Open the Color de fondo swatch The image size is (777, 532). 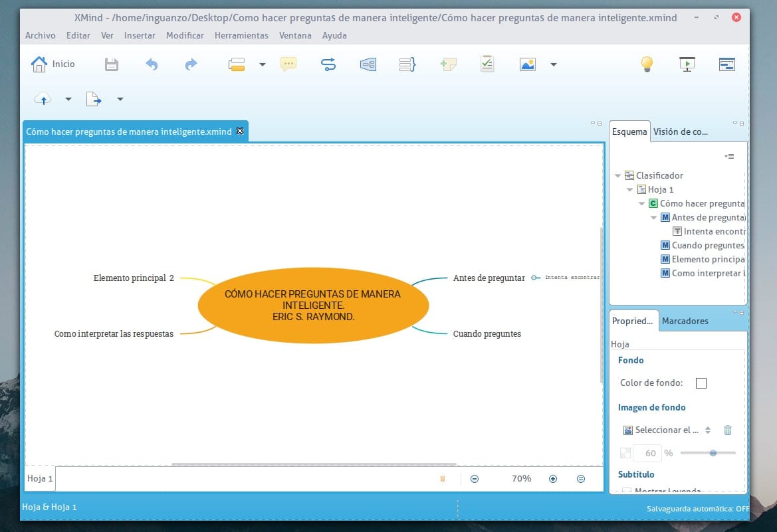click(701, 383)
